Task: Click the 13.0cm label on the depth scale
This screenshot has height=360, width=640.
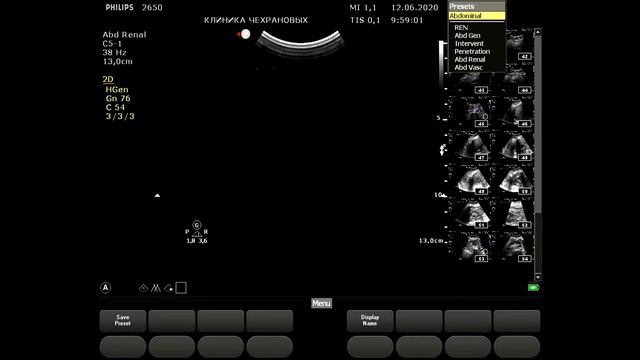Action: pyautogui.click(x=431, y=241)
